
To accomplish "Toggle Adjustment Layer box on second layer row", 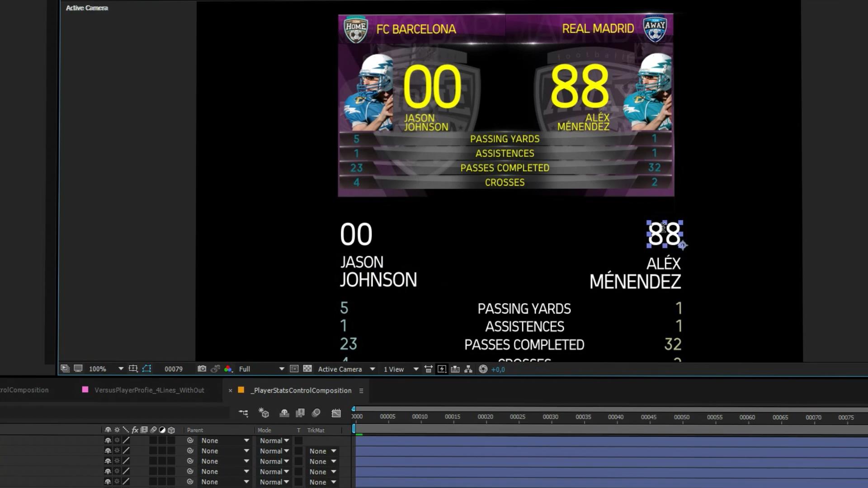I will coord(162,450).
